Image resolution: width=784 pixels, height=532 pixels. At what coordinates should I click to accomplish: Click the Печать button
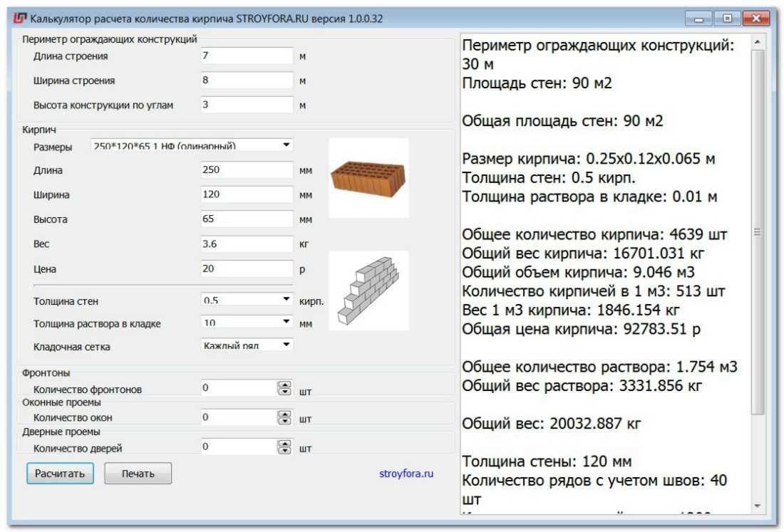coord(138,474)
